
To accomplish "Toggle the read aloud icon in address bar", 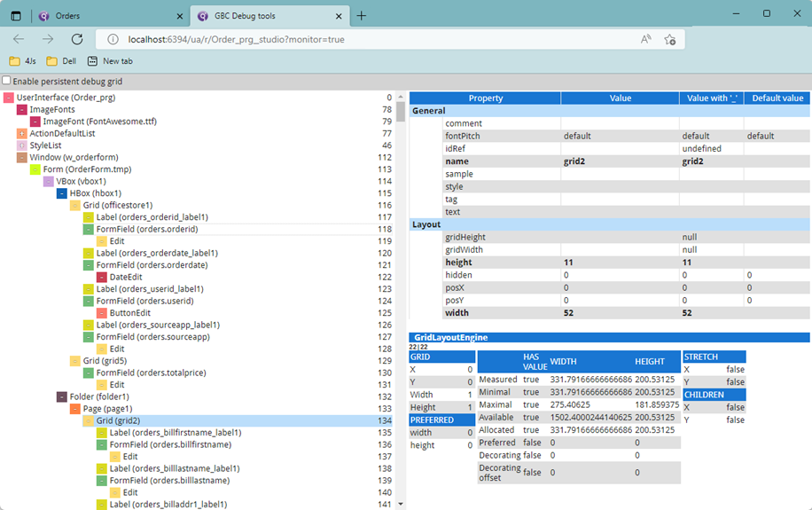I will click(x=646, y=39).
